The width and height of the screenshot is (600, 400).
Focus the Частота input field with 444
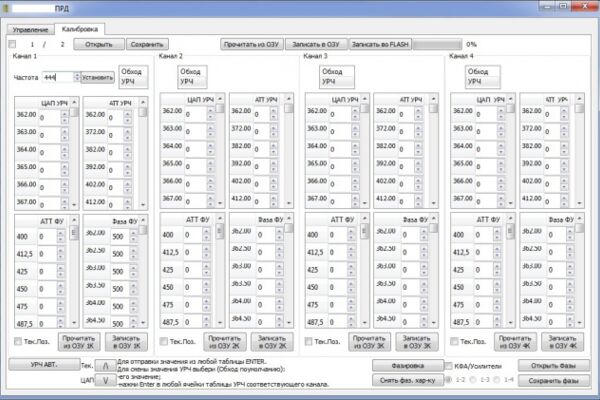57,77
